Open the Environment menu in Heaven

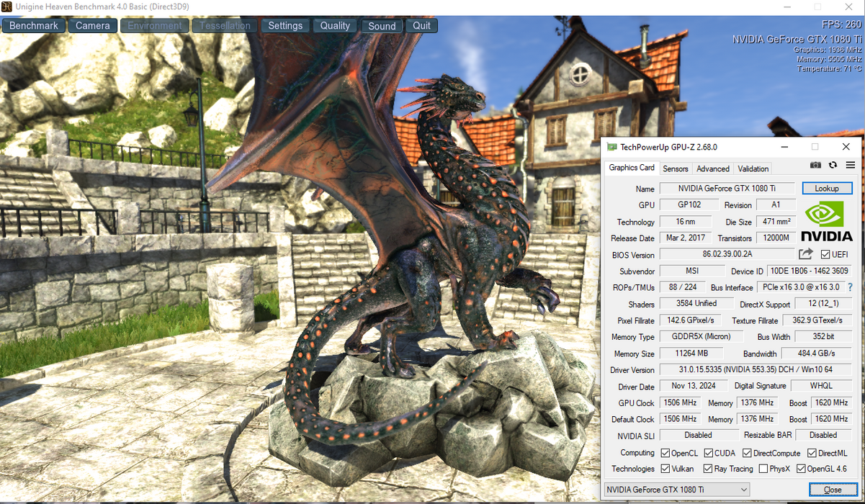point(155,25)
